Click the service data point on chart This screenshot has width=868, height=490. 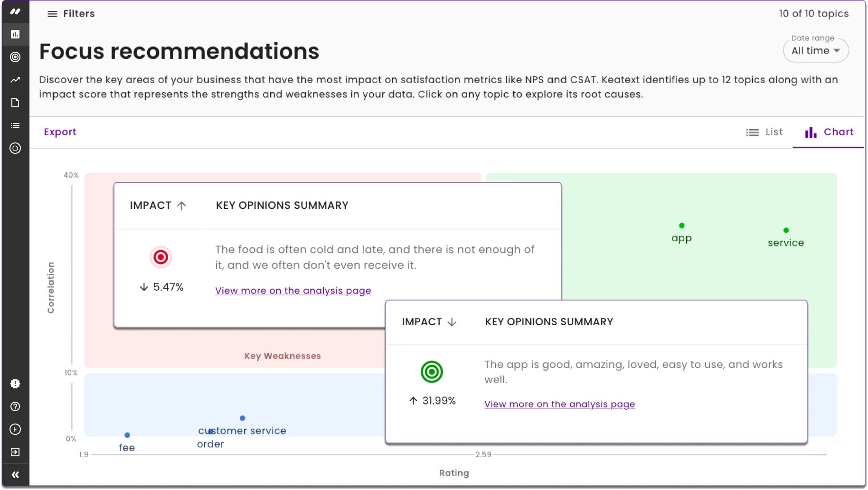[786, 230]
